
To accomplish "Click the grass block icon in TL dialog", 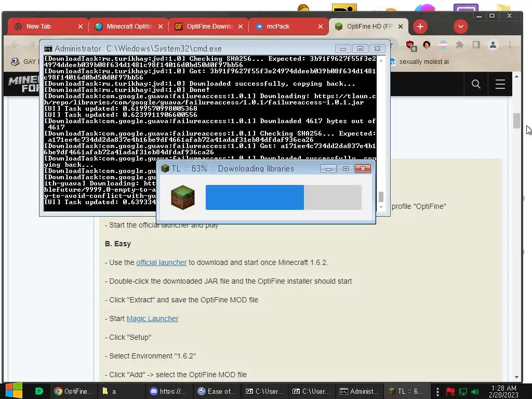I will click(182, 197).
